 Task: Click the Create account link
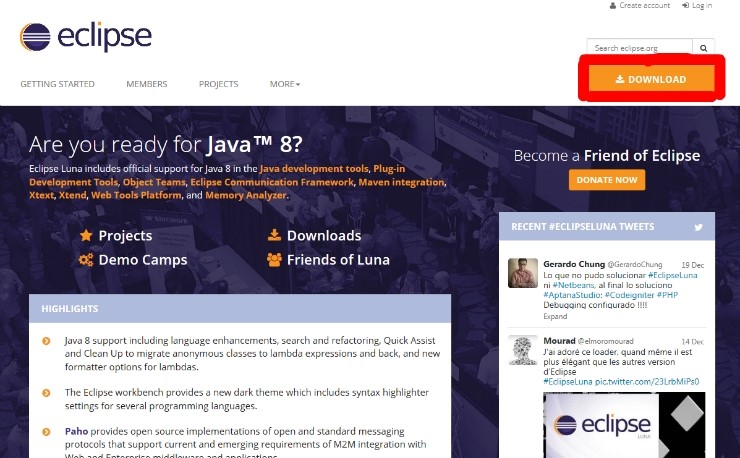(645, 6)
